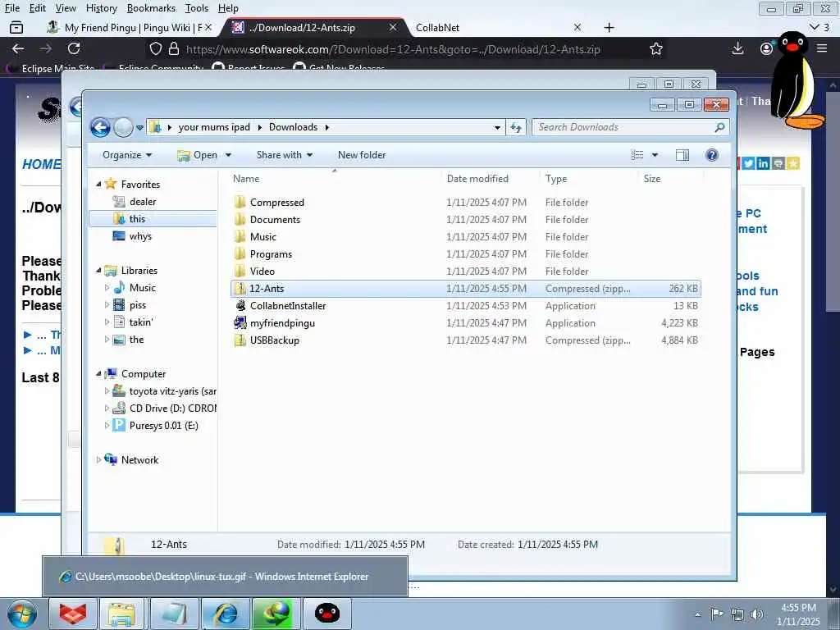The image size is (840, 630).
Task: Open the Organize menu
Action: pos(127,155)
